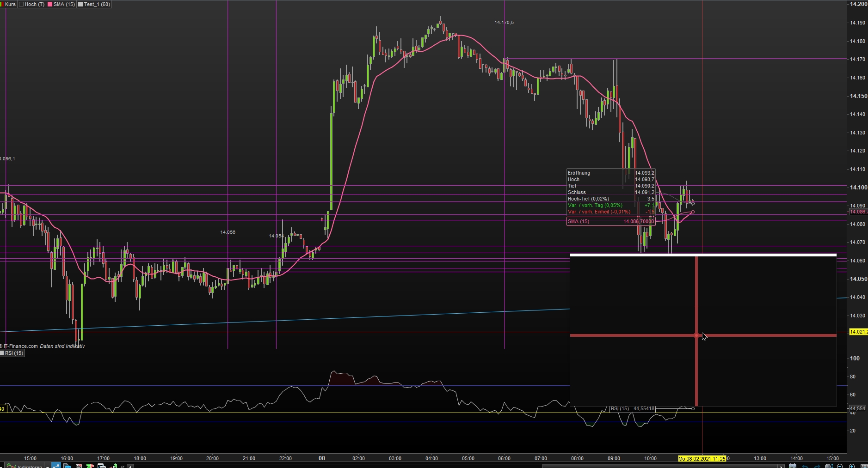This screenshot has height=468, width=868.
Task: Click the 14.170,5 annotation on the chart
Action: tap(504, 22)
